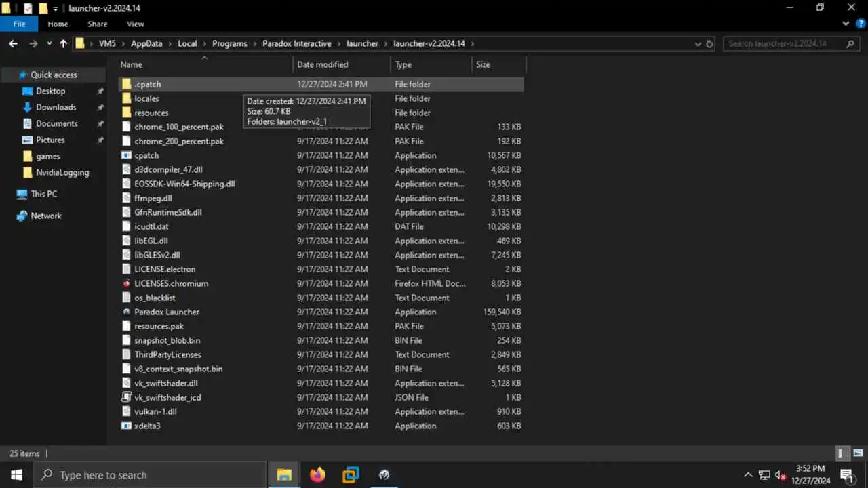This screenshot has width=868, height=488.
Task: Refresh the current folder view
Action: click(710, 43)
